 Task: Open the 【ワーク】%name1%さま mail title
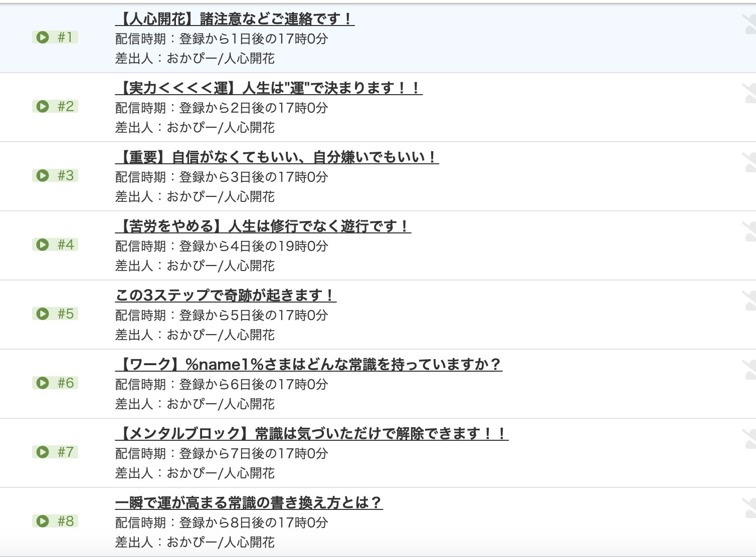coord(308,365)
